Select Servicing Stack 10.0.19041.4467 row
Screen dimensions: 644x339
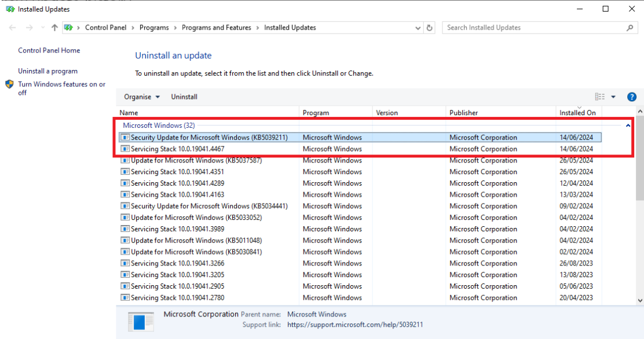tap(360, 149)
